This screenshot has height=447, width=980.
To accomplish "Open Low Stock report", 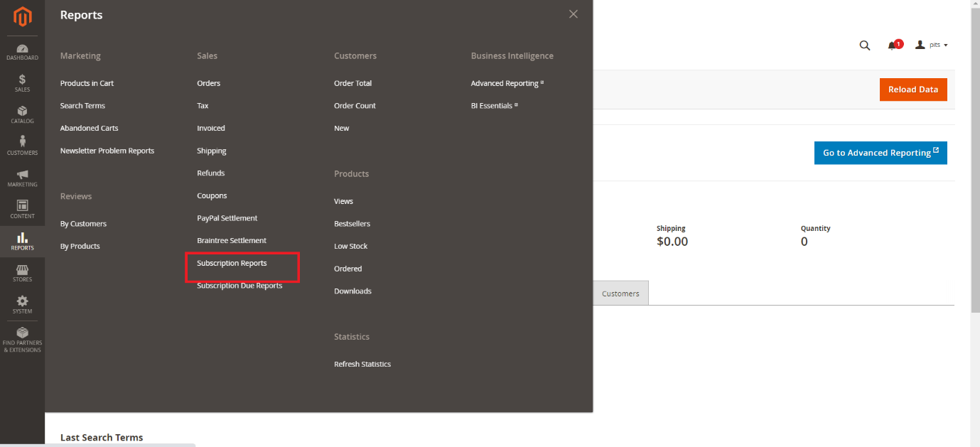I will [x=351, y=247].
